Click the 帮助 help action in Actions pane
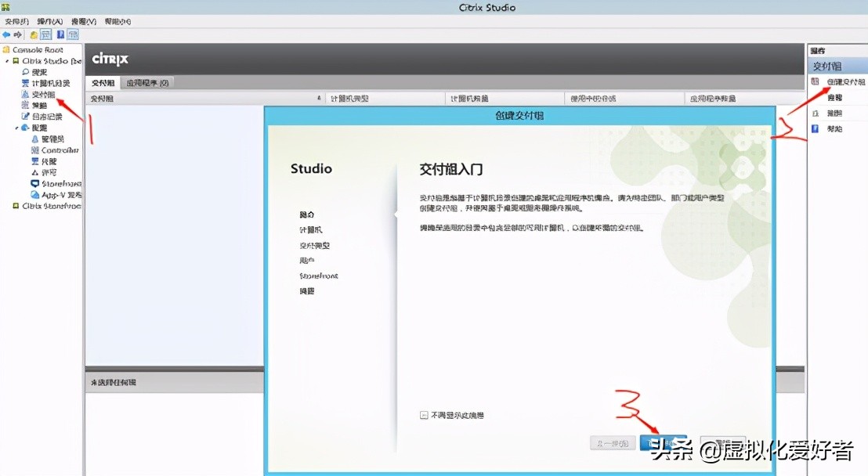 834,128
